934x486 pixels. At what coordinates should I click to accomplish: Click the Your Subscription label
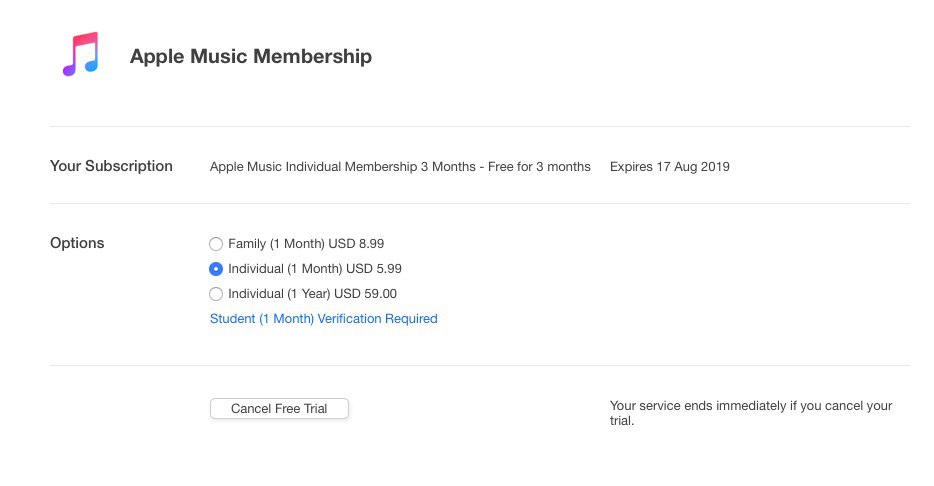[x=111, y=166]
